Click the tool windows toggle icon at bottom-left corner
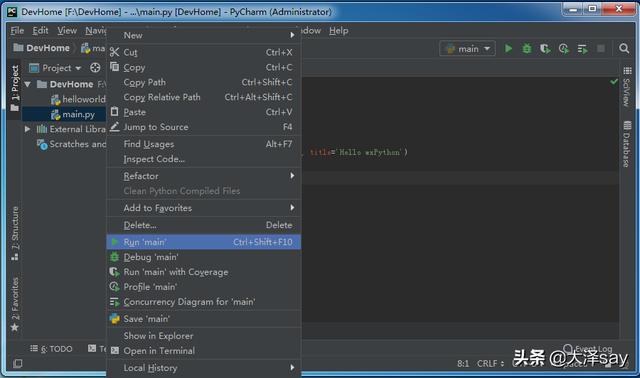 tap(18, 363)
